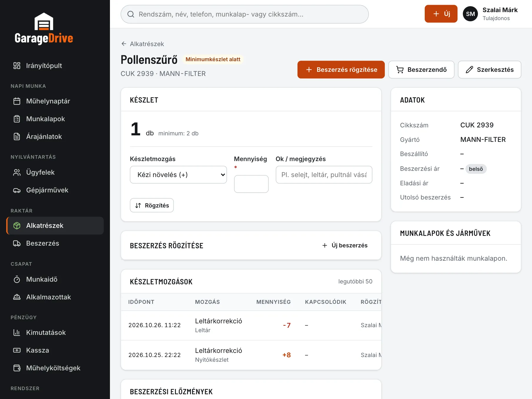Click the top search field
The image size is (532, 399).
point(245,14)
